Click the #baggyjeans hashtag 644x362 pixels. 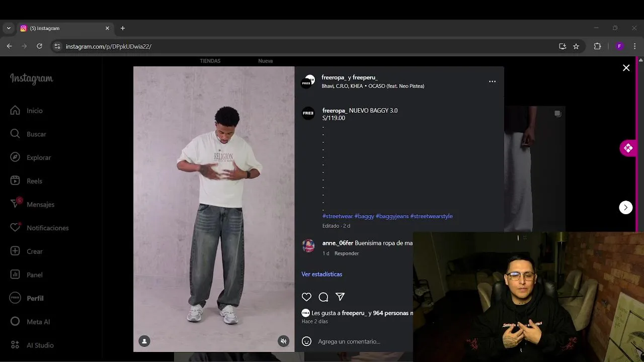(x=392, y=216)
